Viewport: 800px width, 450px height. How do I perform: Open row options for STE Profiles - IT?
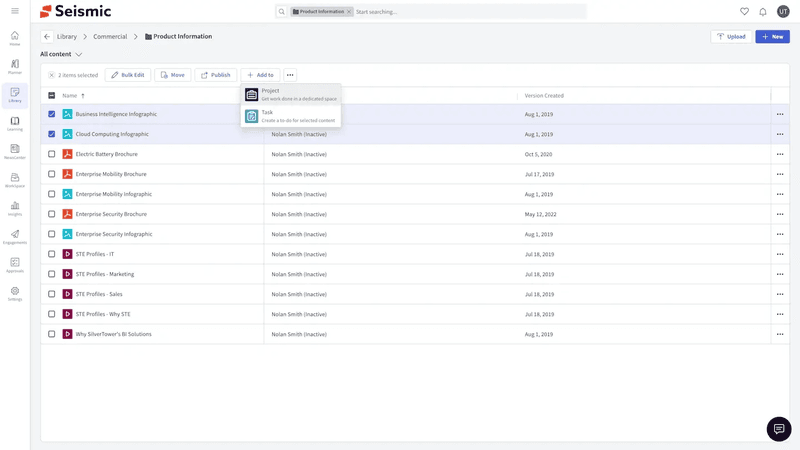pos(780,254)
